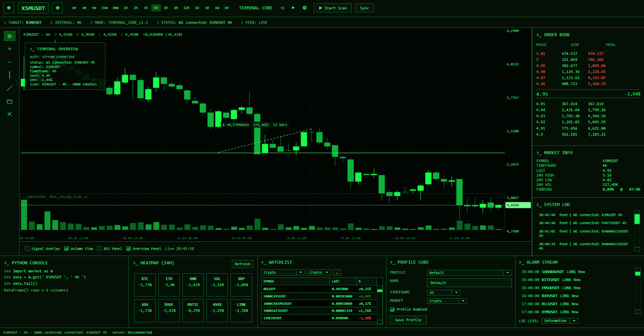This screenshot has height=336, width=644.
Task: Select the active 4h timeframe tab
Action: [156, 8]
